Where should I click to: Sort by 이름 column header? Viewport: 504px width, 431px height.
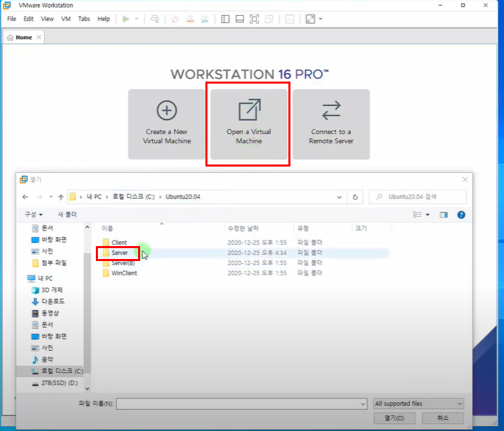(107, 228)
